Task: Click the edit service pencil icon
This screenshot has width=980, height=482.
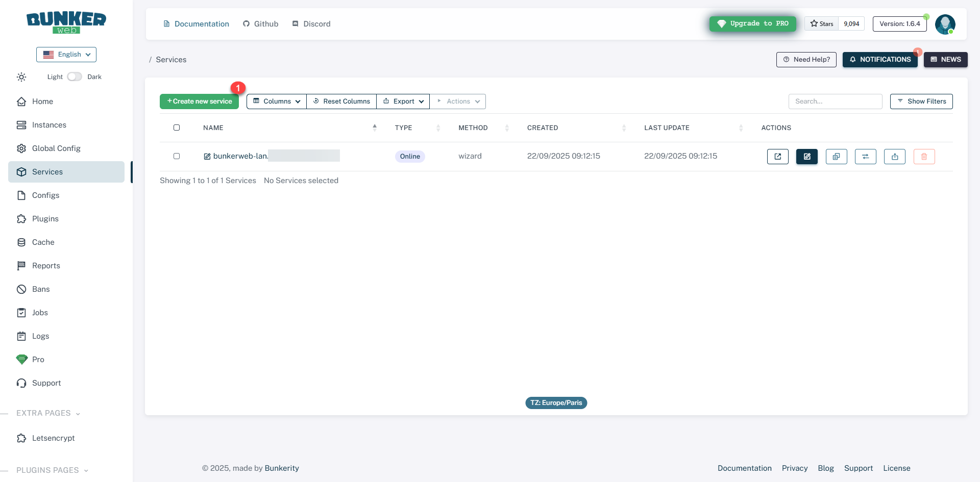Action: coord(806,157)
